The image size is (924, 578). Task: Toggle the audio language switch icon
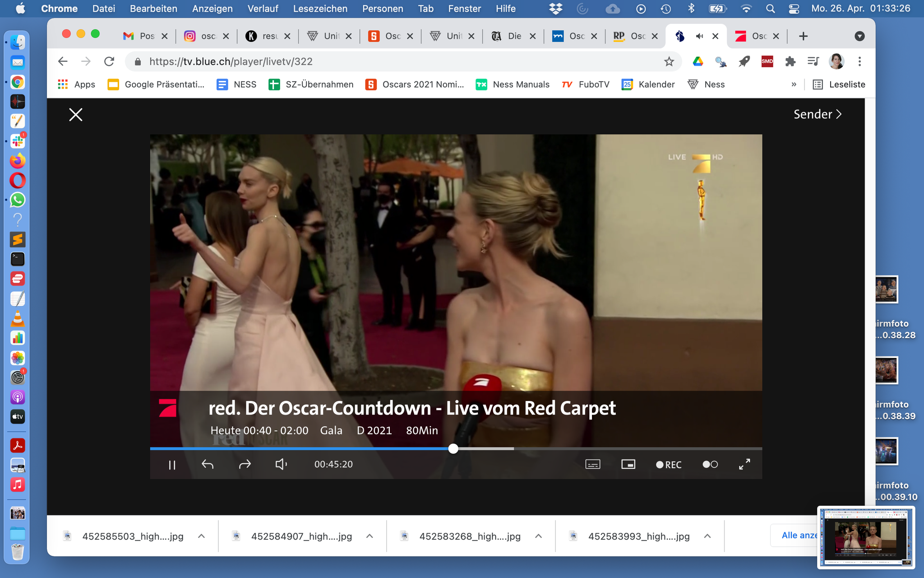(710, 465)
